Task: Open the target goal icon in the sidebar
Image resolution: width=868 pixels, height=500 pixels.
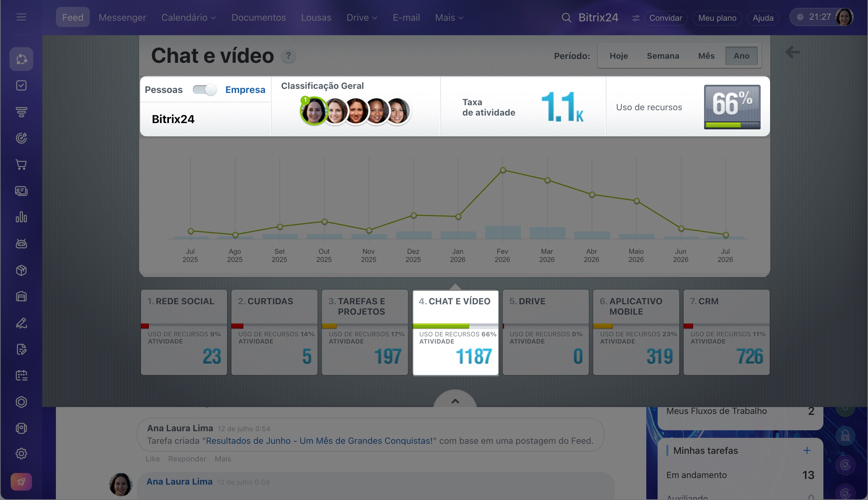Action: click(x=21, y=138)
